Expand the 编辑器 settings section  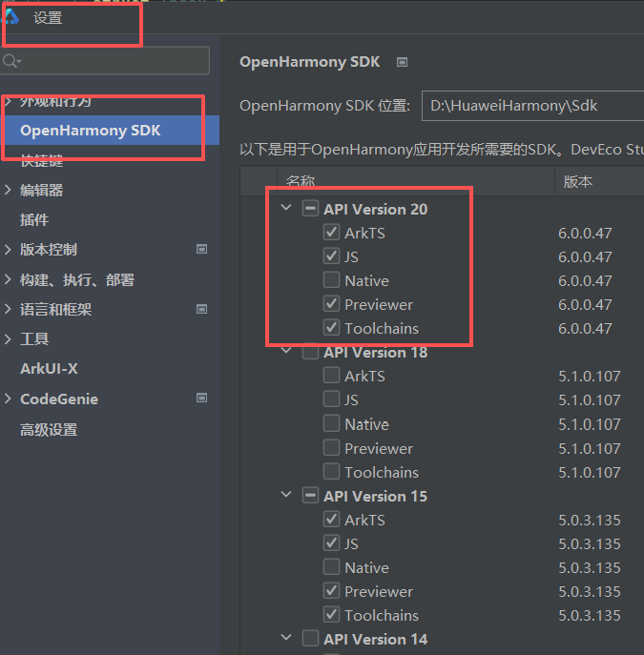pyautogui.click(x=8, y=190)
